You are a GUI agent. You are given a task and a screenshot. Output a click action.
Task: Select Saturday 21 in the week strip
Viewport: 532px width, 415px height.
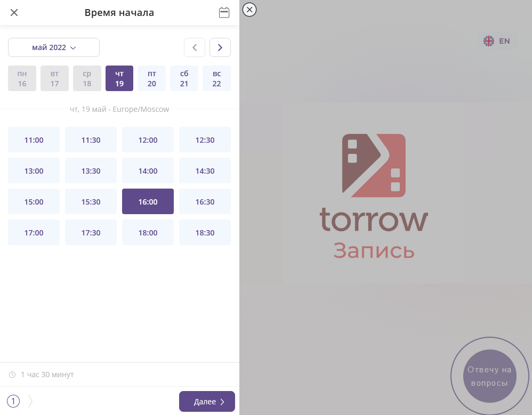pos(184,78)
